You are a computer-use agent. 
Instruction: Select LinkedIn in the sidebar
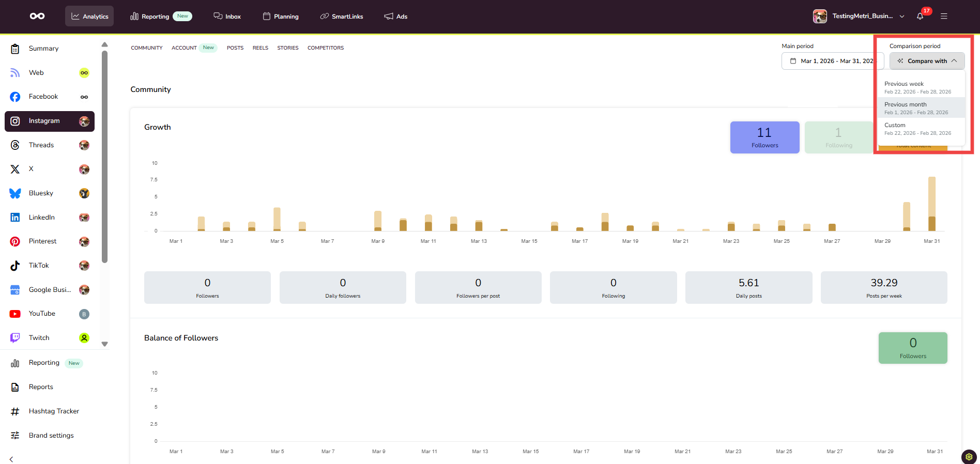coord(50,218)
